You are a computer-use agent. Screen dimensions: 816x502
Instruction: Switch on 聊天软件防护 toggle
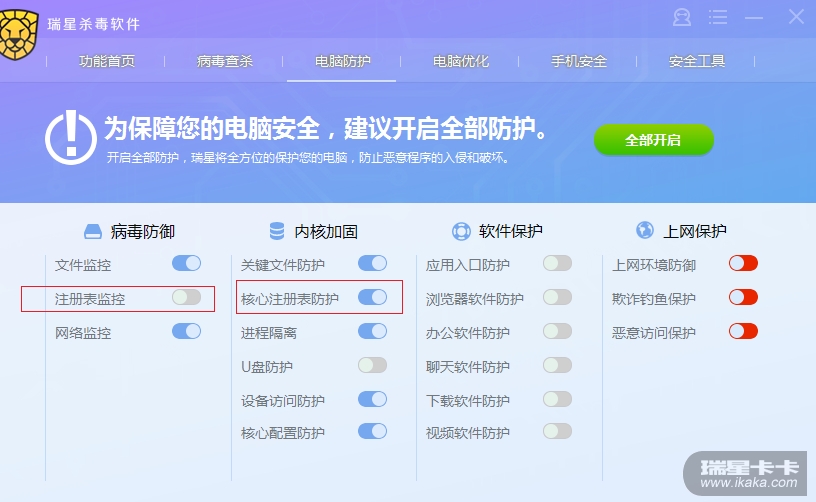[557, 365]
